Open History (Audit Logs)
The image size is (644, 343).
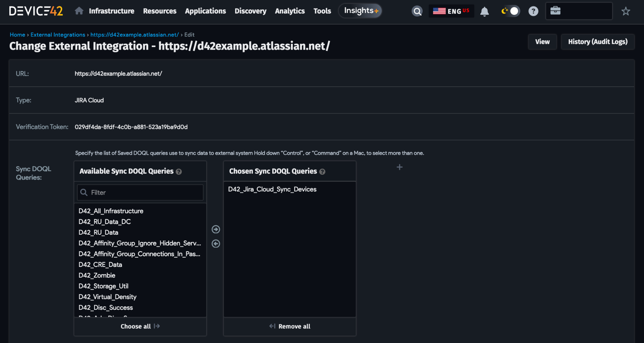coord(598,42)
